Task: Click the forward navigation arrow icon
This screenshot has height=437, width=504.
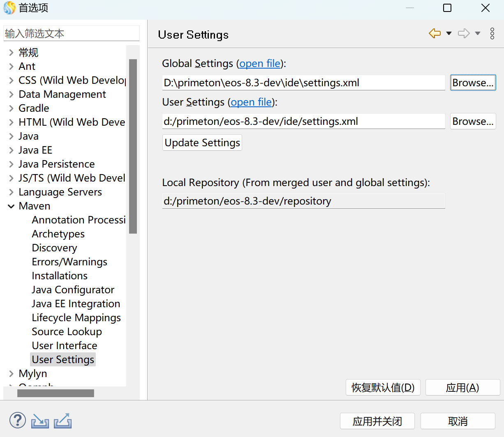Action: click(464, 34)
